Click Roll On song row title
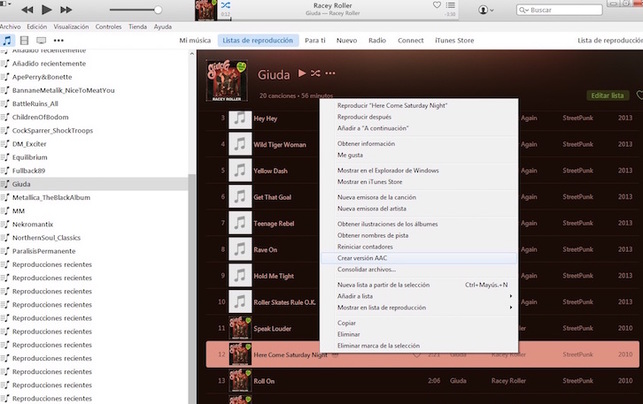 264,381
